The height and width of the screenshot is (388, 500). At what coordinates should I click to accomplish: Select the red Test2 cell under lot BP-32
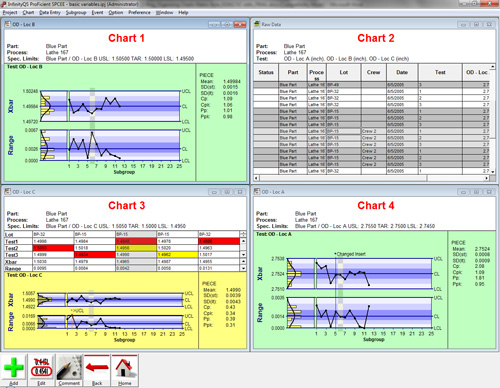click(53, 248)
